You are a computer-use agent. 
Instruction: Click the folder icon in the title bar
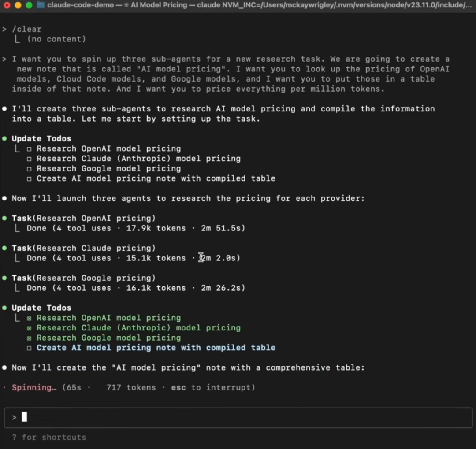pos(41,5)
